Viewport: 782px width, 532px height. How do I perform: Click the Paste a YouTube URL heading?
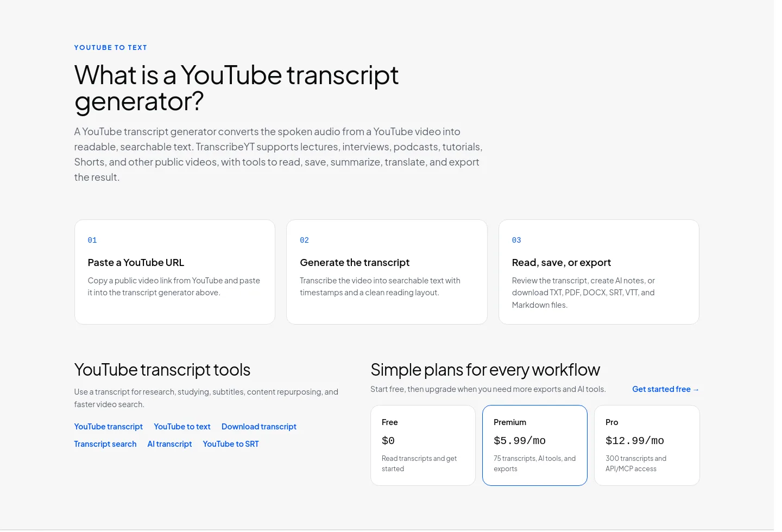point(136,263)
